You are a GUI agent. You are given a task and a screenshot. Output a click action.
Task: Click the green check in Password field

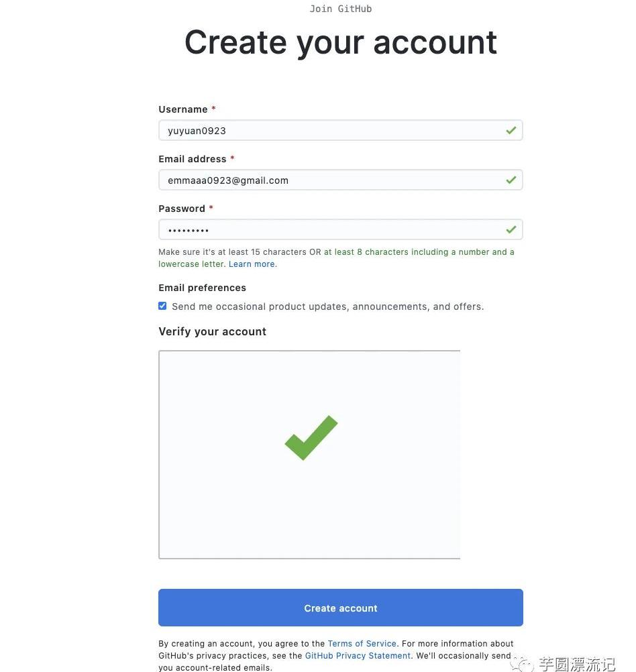[x=511, y=230]
